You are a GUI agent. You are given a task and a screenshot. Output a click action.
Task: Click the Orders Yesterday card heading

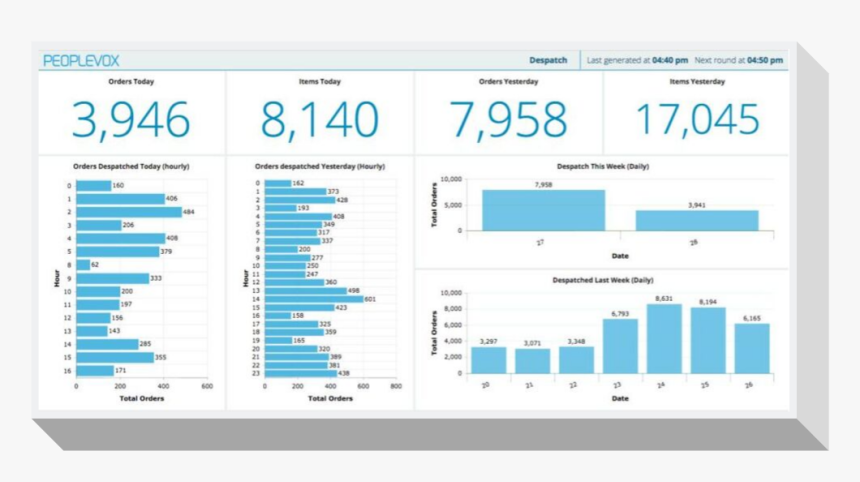point(508,82)
